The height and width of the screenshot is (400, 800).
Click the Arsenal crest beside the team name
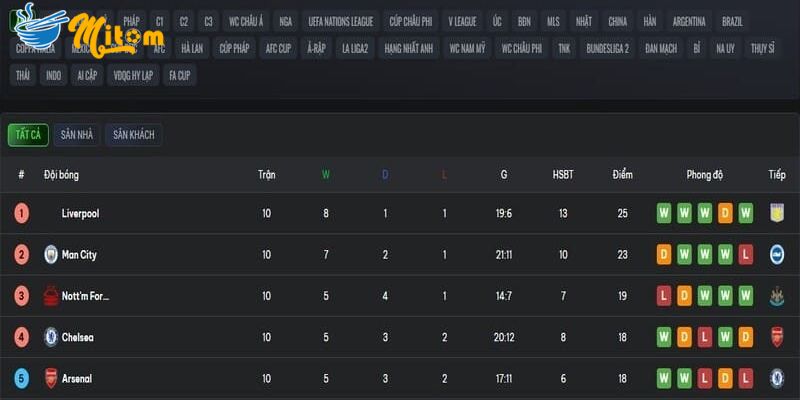(51, 379)
